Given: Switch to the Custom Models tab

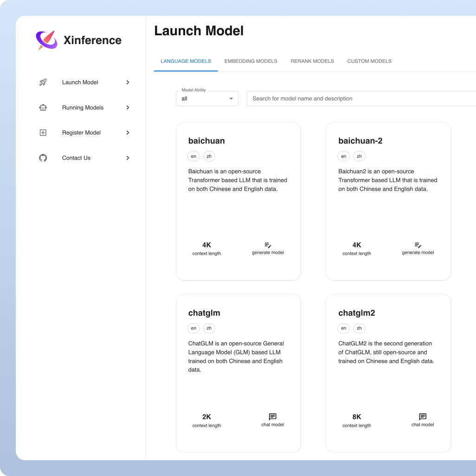Looking at the screenshot, I should pyautogui.click(x=369, y=61).
